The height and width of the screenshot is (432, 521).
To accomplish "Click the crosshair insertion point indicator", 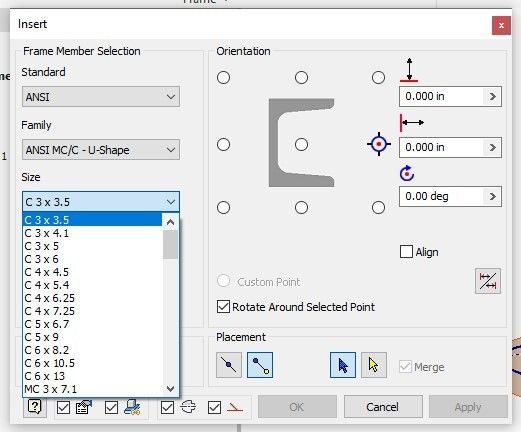I will coord(379,144).
